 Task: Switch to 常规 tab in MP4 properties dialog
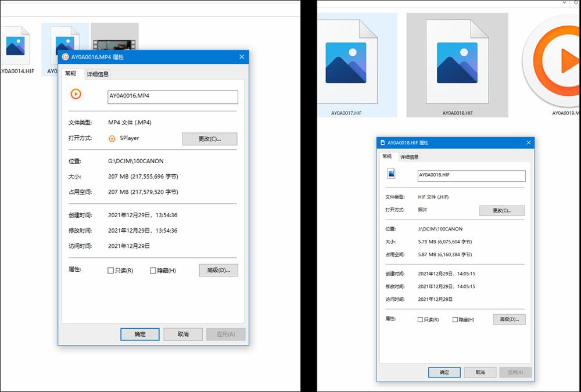(x=70, y=73)
